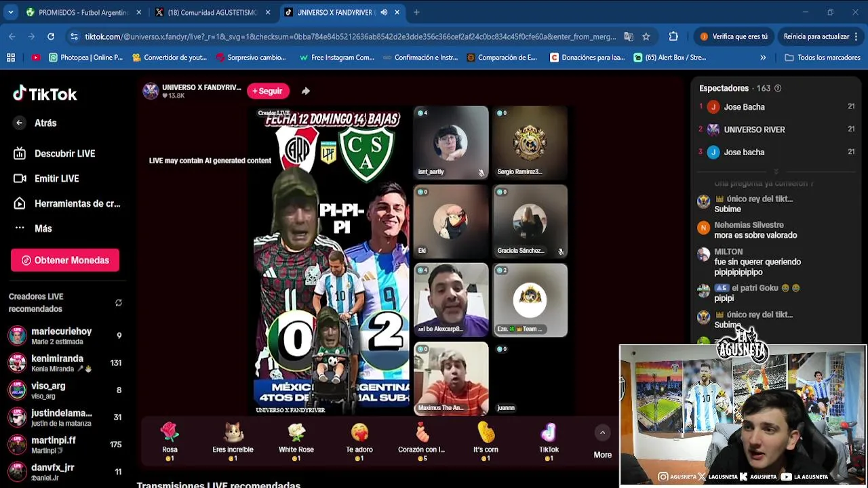868x488 pixels.
Task: Open Free Instagram Com... bookmark
Action: [337, 58]
